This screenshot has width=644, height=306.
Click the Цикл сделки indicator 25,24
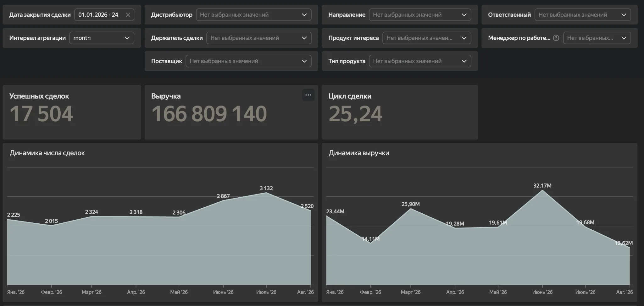(356, 114)
